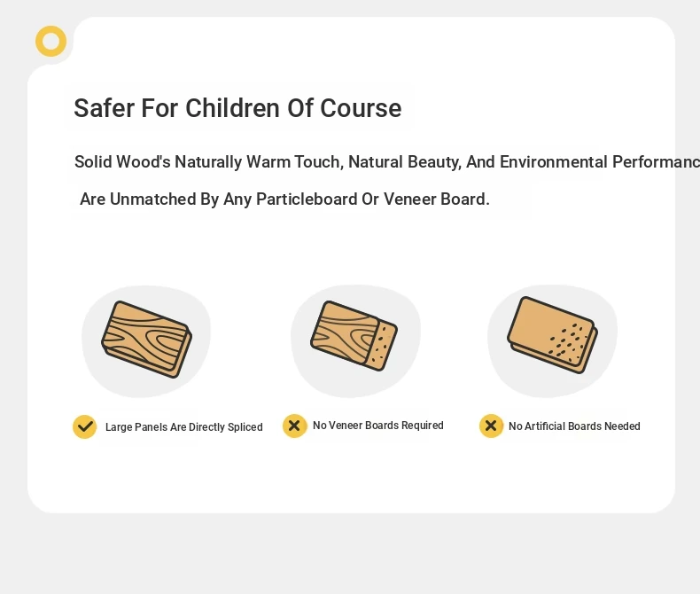Click the white center of the yellow ring
Image resolution: width=700 pixels, height=594 pixels.
(x=51, y=41)
